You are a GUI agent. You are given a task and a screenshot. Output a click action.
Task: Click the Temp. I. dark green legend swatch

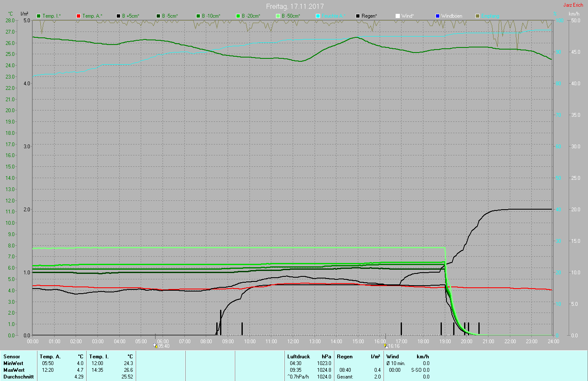click(39, 16)
